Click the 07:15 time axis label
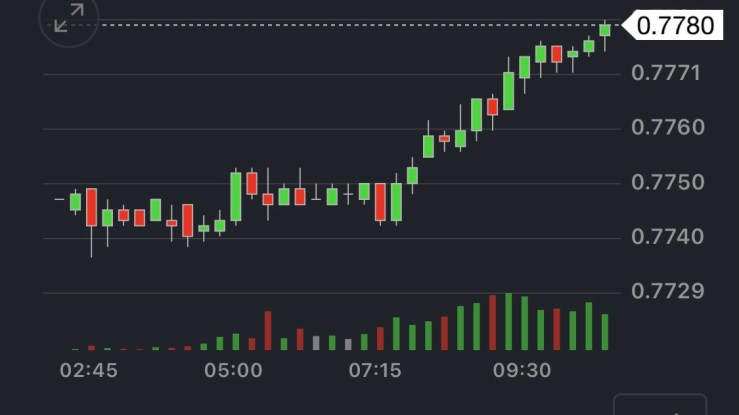 (375, 370)
